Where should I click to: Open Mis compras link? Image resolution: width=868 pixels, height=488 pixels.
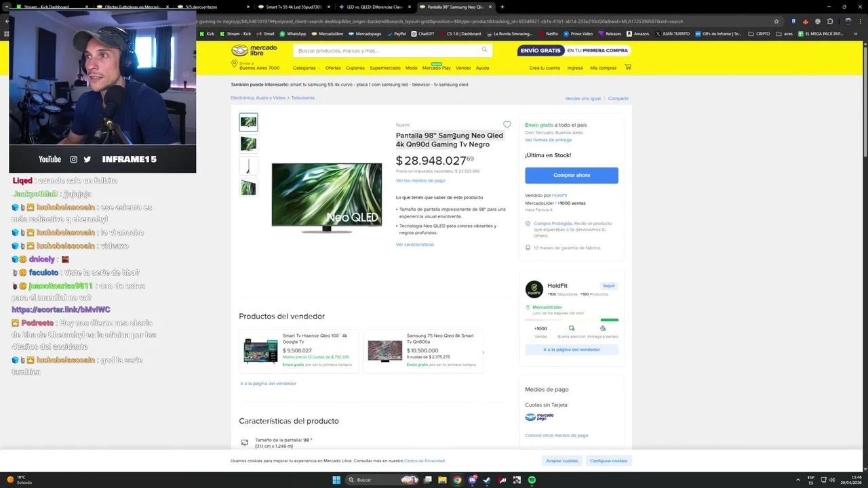point(604,68)
